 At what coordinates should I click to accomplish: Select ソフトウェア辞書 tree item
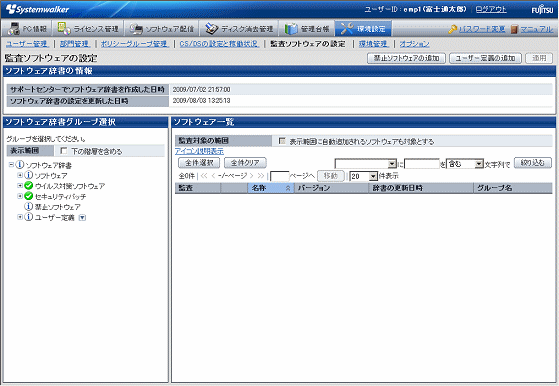(x=49, y=165)
